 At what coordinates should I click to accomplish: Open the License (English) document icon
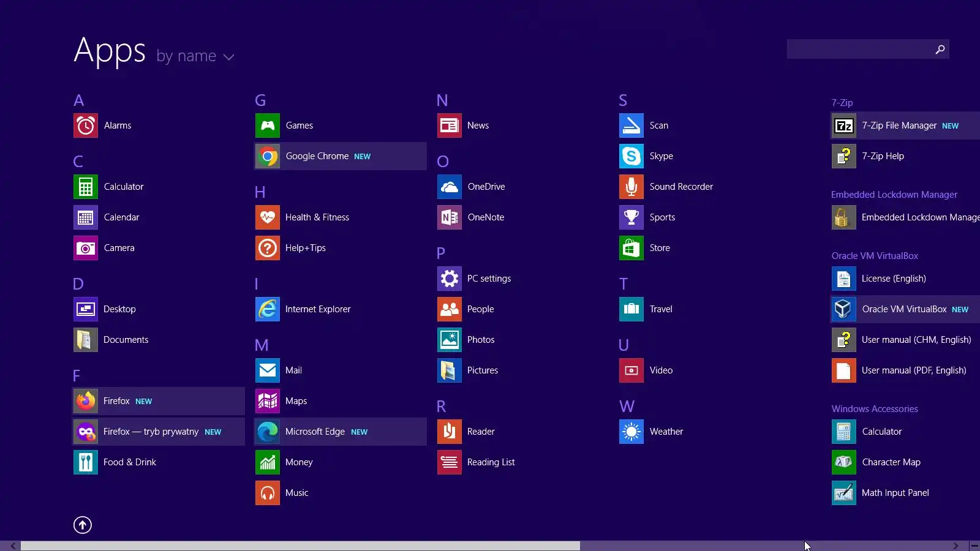(844, 279)
